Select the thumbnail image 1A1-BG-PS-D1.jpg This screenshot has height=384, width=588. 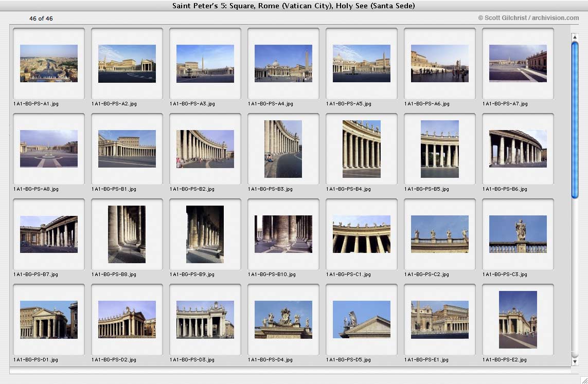pos(49,320)
